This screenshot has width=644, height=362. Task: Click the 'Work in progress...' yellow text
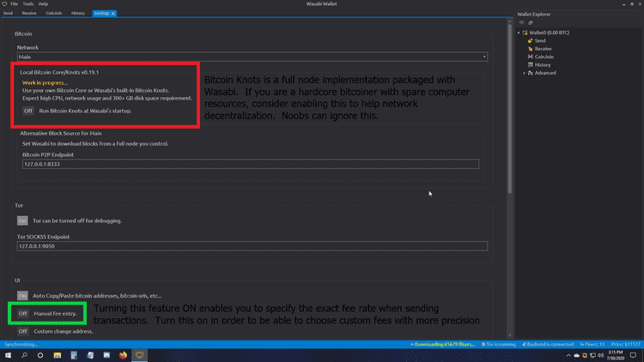coord(45,83)
